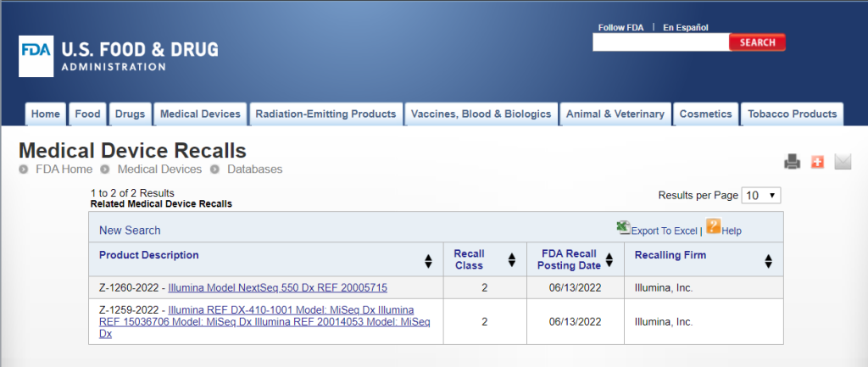Open the Drugs tab
868x367 pixels.
tap(130, 114)
